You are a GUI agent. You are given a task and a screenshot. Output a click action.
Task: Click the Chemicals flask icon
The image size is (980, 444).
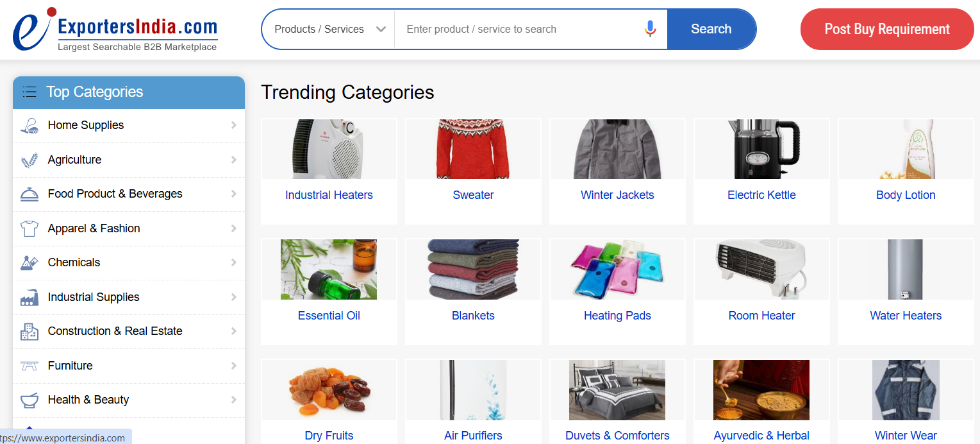point(29,263)
